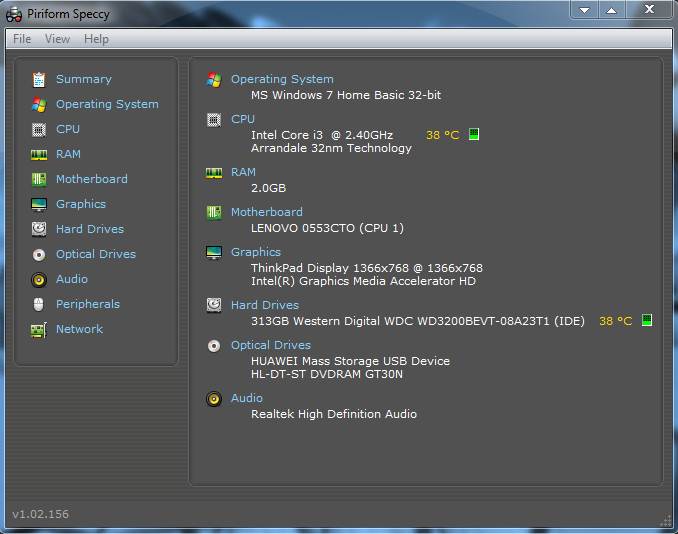Screen dimensions: 678x534
Task: Show RAM details from sidebar
Action: click(x=68, y=154)
